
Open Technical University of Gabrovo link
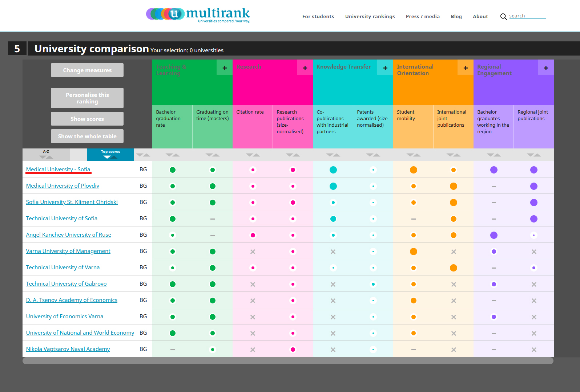point(67,284)
